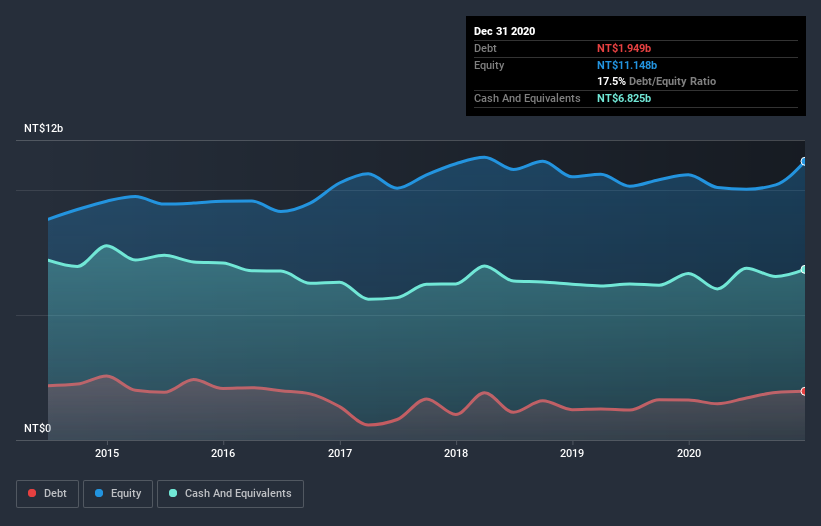This screenshot has height=526, width=821.
Task: Toggle the Equity legend button
Action: coord(118,494)
